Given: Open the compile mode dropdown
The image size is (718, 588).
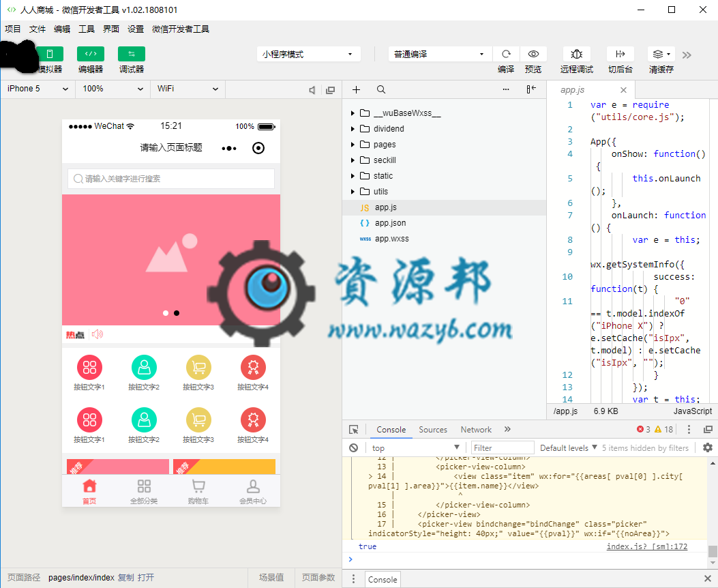Looking at the screenshot, I should [440, 54].
